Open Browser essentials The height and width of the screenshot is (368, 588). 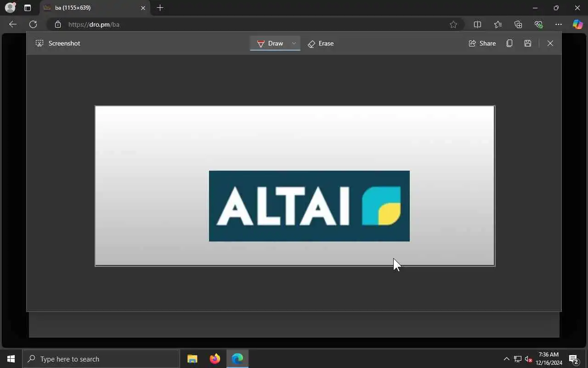point(538,24)
